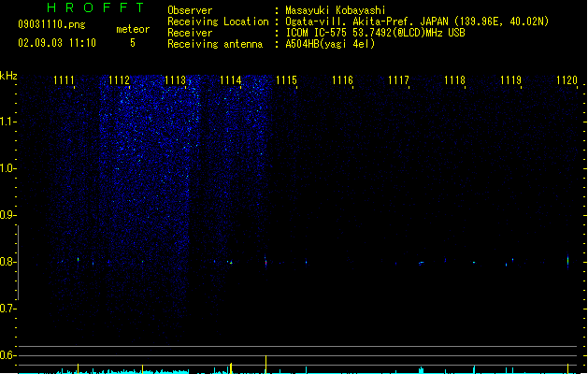Click the kHz axis unit label
The height and width of the screenshot is (374, 588).
[x=8, y=76]
